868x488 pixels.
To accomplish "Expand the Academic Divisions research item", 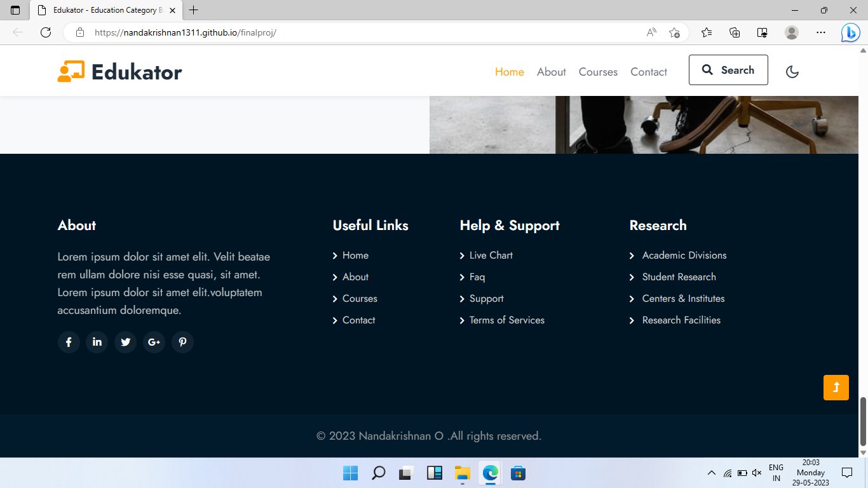I will tap(684, 255).
